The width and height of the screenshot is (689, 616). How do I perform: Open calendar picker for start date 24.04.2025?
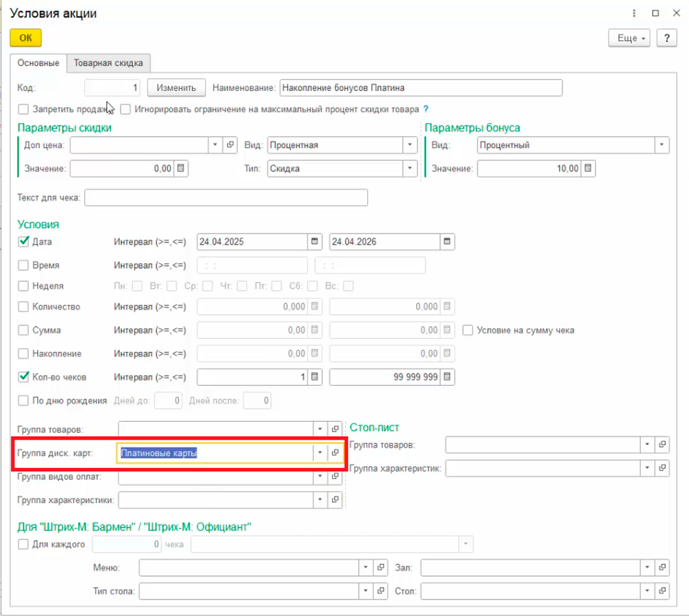[314, 242]
